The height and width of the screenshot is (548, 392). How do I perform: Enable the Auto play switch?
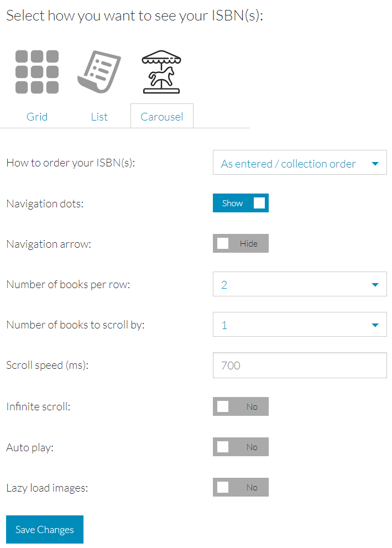(x=241, y=447)
